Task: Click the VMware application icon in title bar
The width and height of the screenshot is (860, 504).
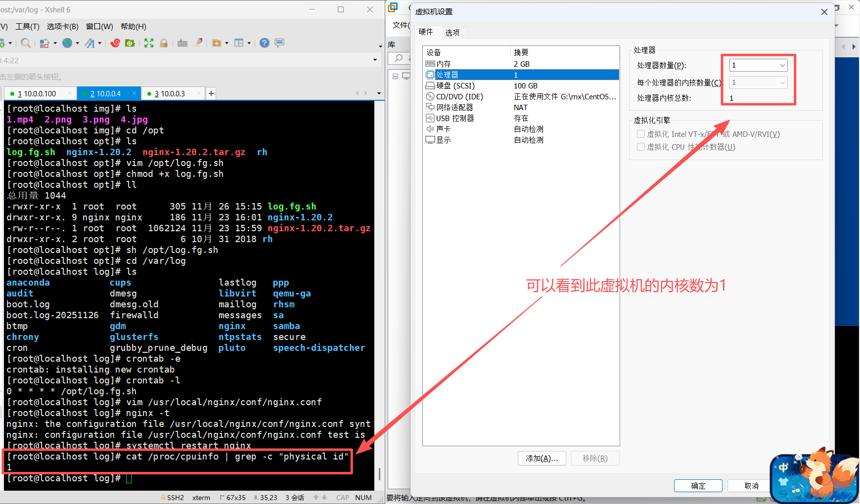Action: click(393, 7)
